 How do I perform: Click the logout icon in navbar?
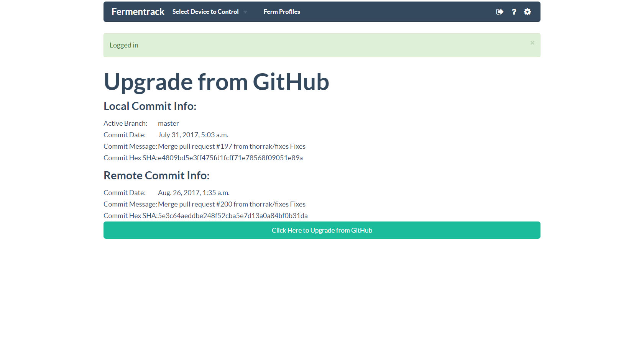(499, 12)
